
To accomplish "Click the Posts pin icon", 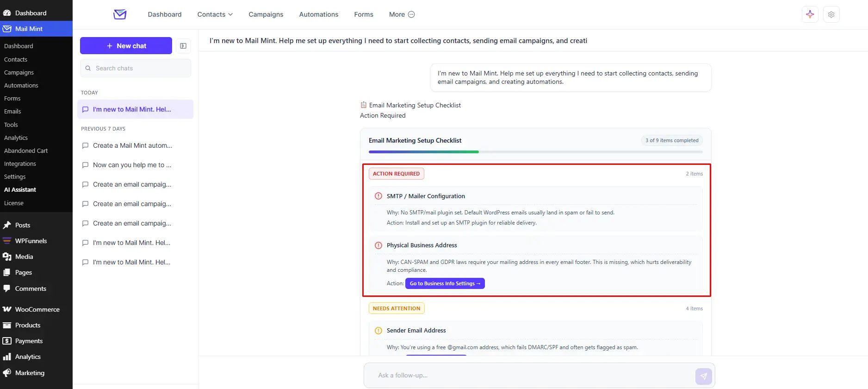I will click(7, 225).
